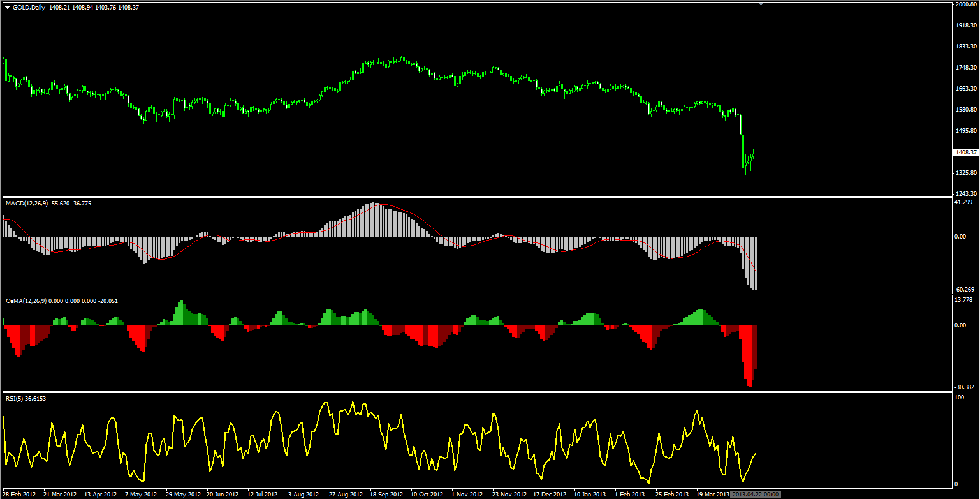Click the OsMA scale value -30.382

point(965,387)
